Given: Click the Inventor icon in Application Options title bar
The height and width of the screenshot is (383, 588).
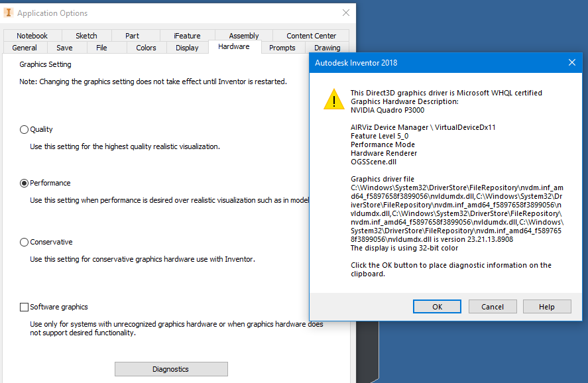Looking at the screenshot, I should [8, 13].
